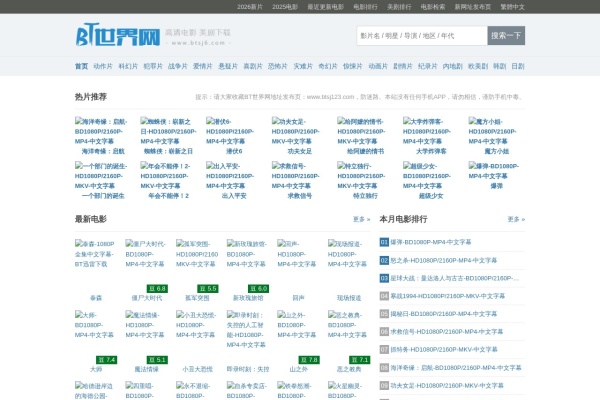The width and height of the screenshot is (600, 400).
Task: Click the 大师 title caption
Action: click(x=96, y=369)
